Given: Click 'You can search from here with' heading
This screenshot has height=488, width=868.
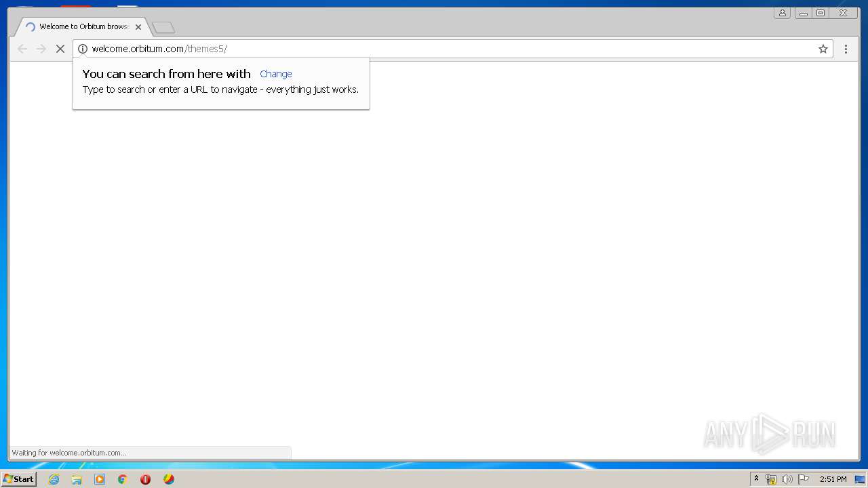Looking at the screenshot, I should pyautogui.click(x=166, y=74).
